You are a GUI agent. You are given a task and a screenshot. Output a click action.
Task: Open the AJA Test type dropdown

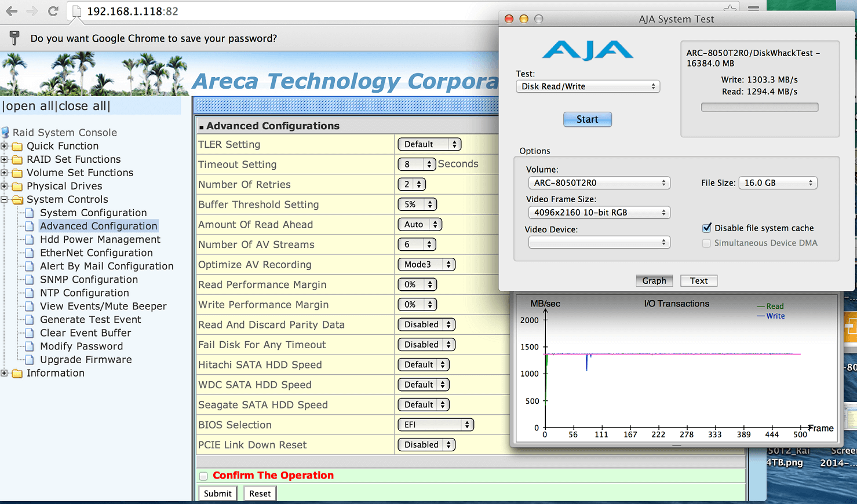point(588,86)
